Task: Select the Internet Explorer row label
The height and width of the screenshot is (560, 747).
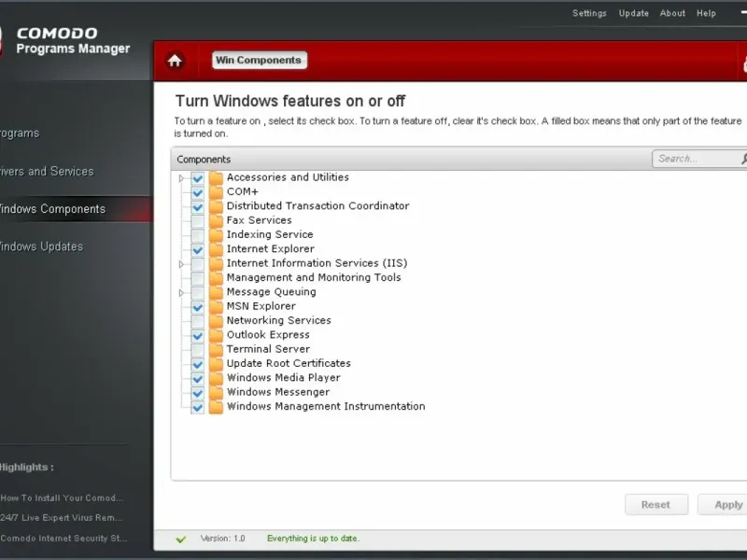Action: (270, 249)
